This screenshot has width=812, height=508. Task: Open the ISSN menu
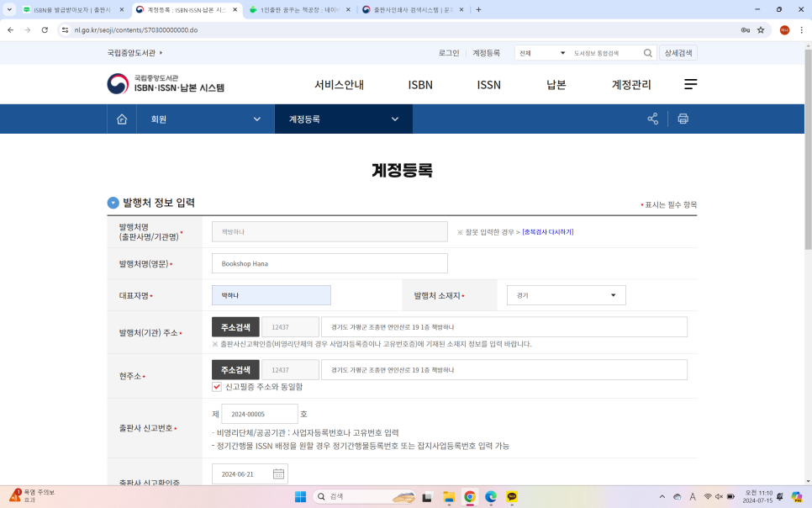[x=488, y=84]
